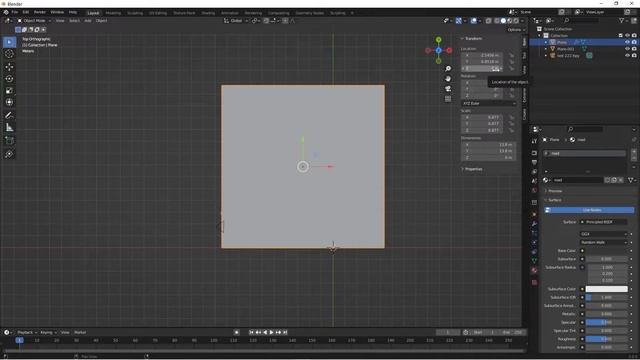
Task: Click the Specular slider
Action: coord(607,322)
